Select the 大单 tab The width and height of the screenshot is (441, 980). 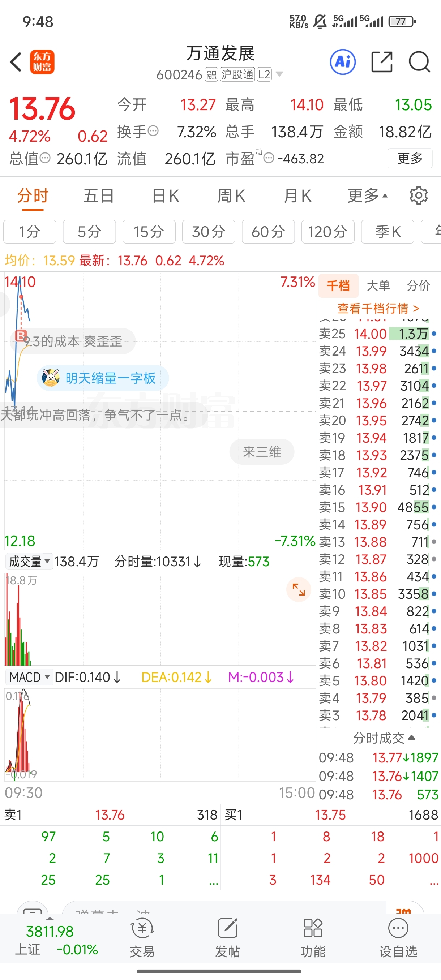(x=378, y=285)
